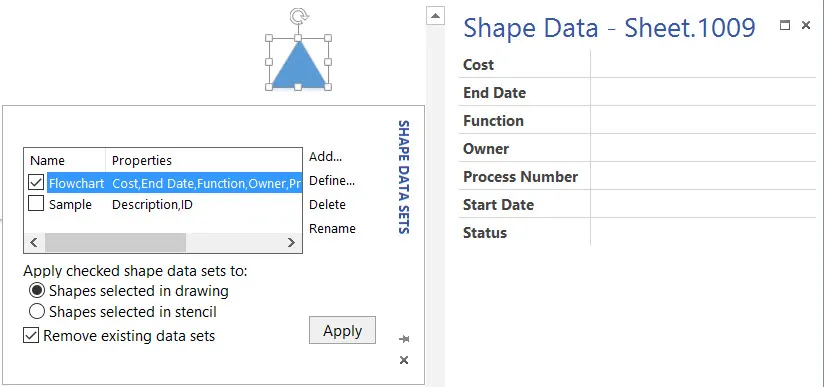
Task: Uncheck the Flowchart data set checkbox
Action: tap(36, 183)
